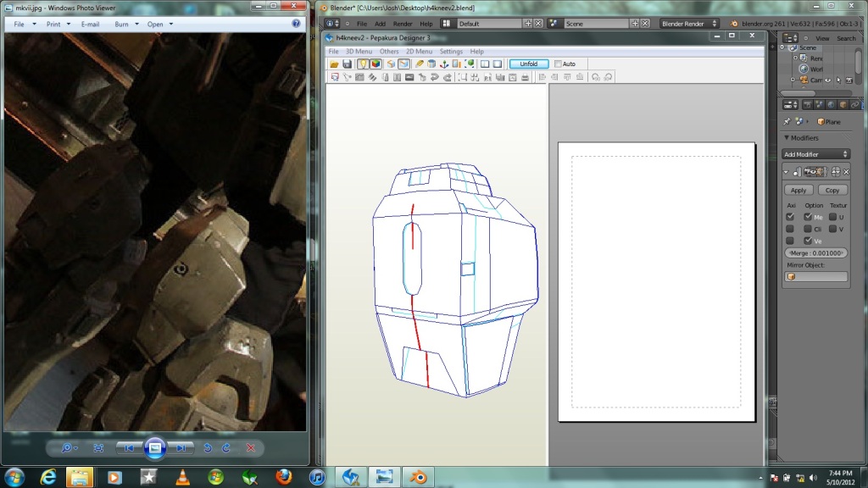Rotate image clockwise in Photo Viewer

[226, 447]
